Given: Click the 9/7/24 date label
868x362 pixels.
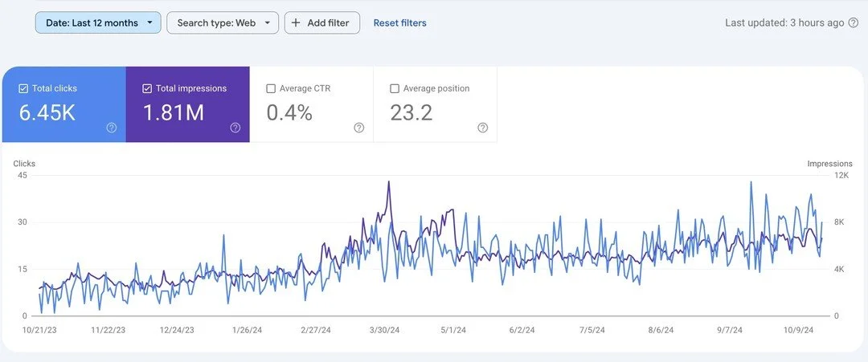Looking at the screenshot, I should tap(730, 330).
